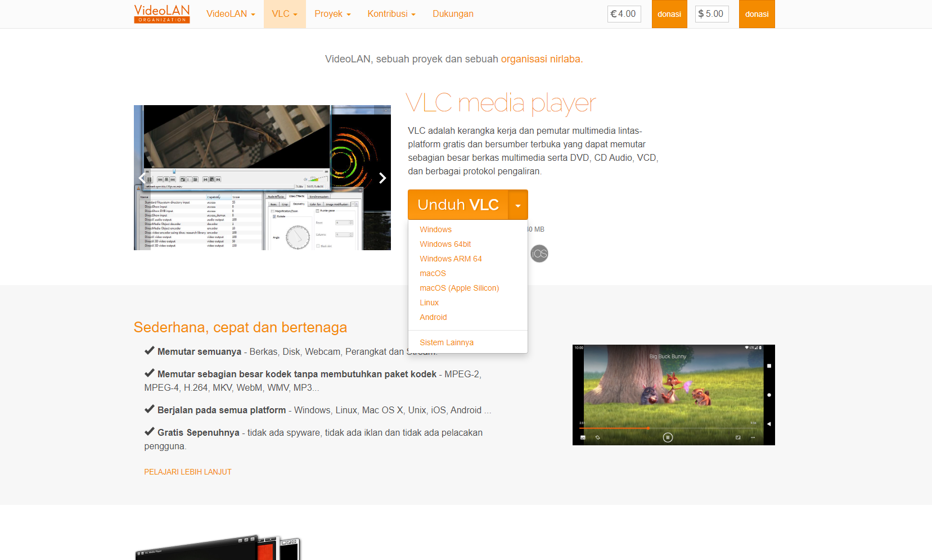Collapse the download platform caret
The image size is (932, 560).
[518, 205]
